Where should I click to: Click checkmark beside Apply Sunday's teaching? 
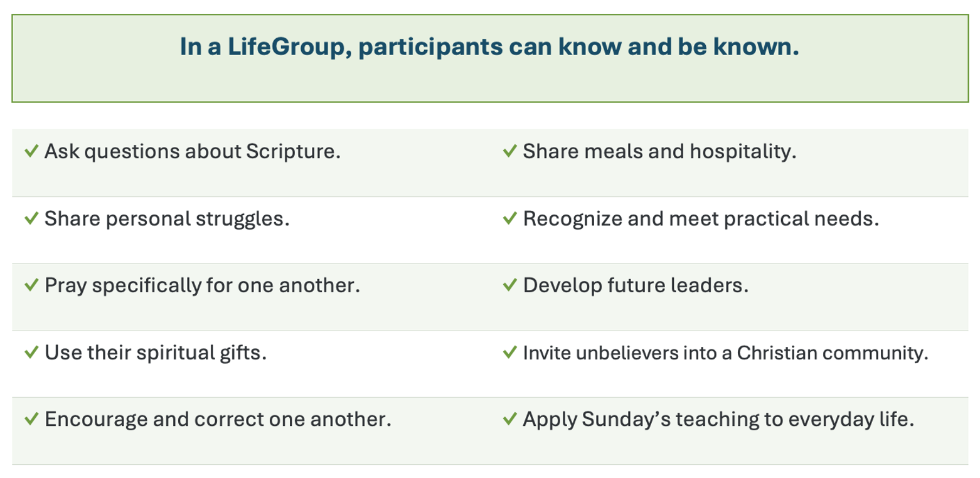(509, 419)
